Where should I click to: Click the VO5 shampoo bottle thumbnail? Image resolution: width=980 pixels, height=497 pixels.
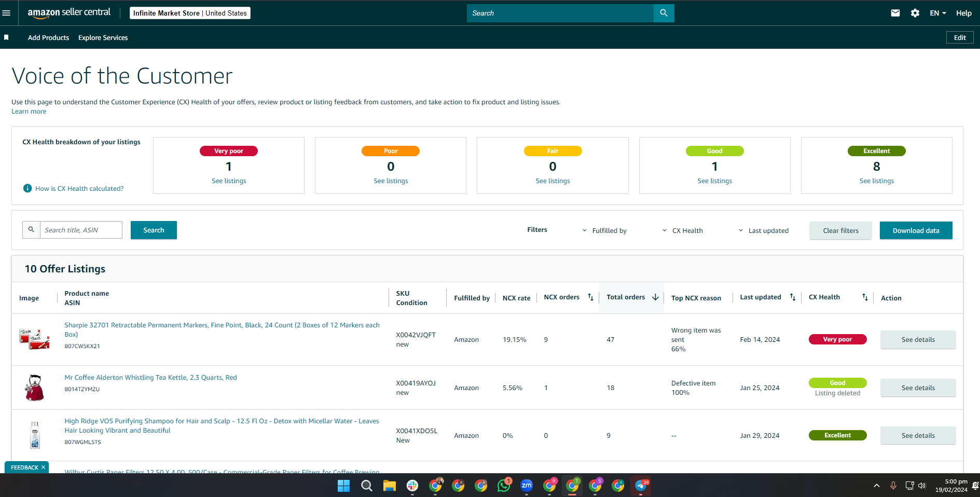point(35,435)
